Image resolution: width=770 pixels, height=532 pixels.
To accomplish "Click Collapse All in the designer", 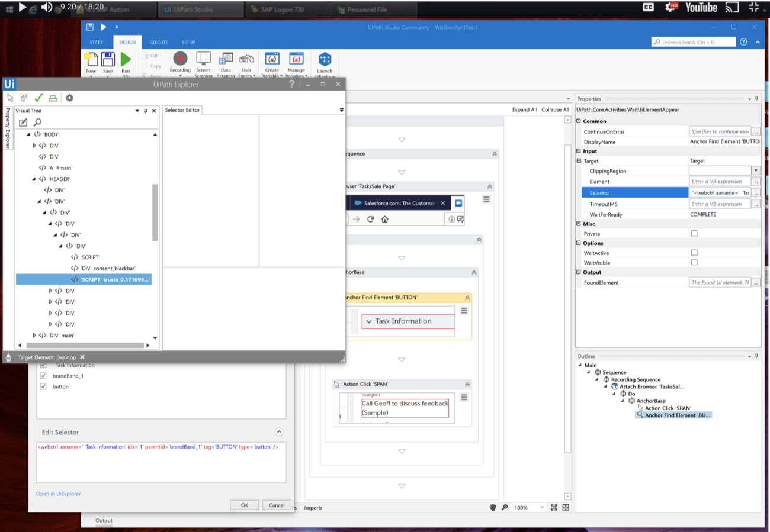I will (555, 110).
